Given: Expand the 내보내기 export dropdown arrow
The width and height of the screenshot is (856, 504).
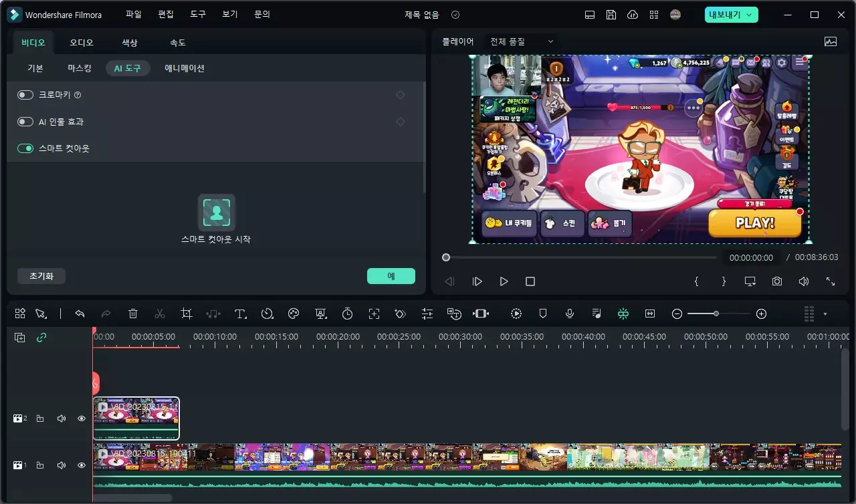Looking at the screenshot, I should pyautogui.click(x=749, y=15).
